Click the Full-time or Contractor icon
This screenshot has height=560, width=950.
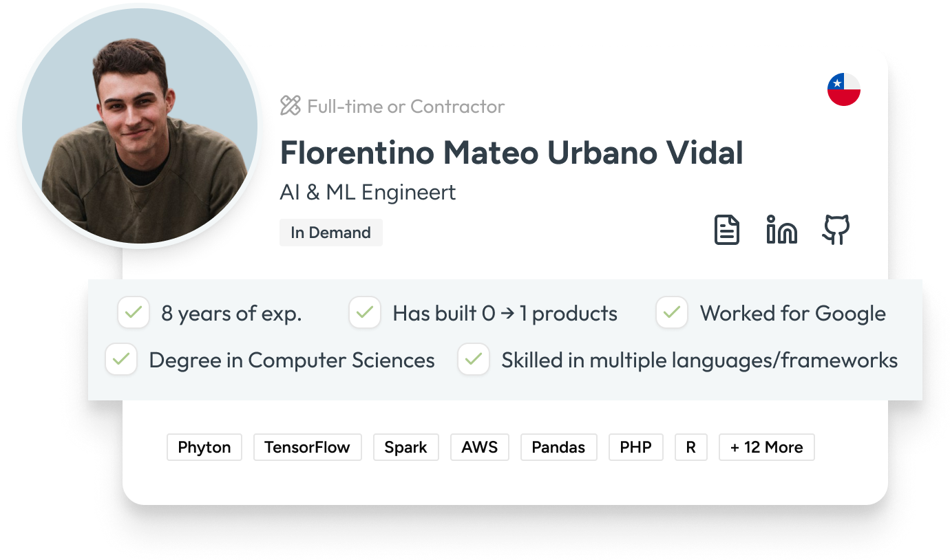pos(291,106)
